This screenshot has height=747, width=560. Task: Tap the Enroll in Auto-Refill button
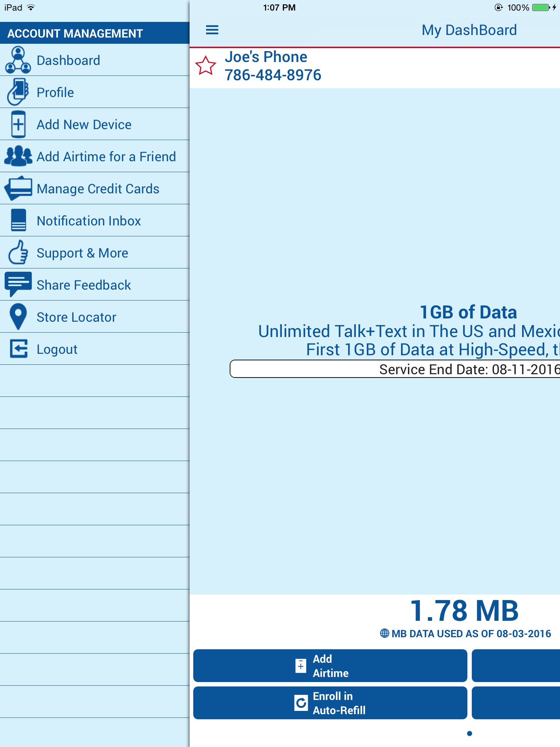[330, 703]
